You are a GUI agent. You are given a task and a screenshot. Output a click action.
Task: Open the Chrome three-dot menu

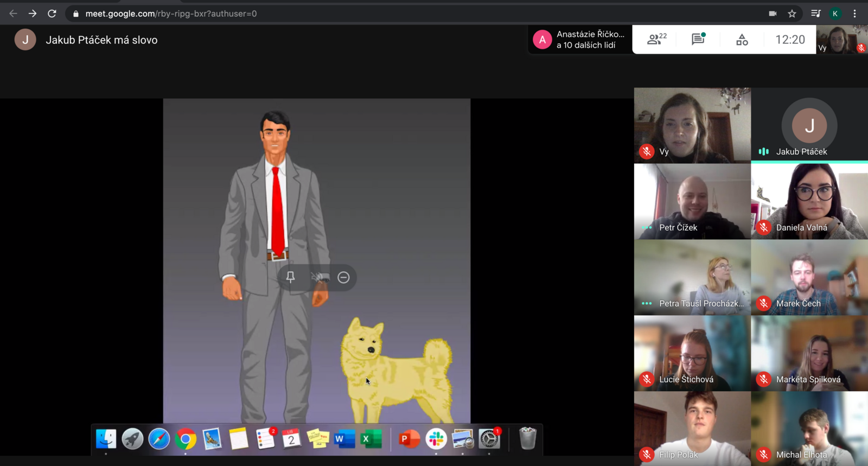[x=855, y=14]
